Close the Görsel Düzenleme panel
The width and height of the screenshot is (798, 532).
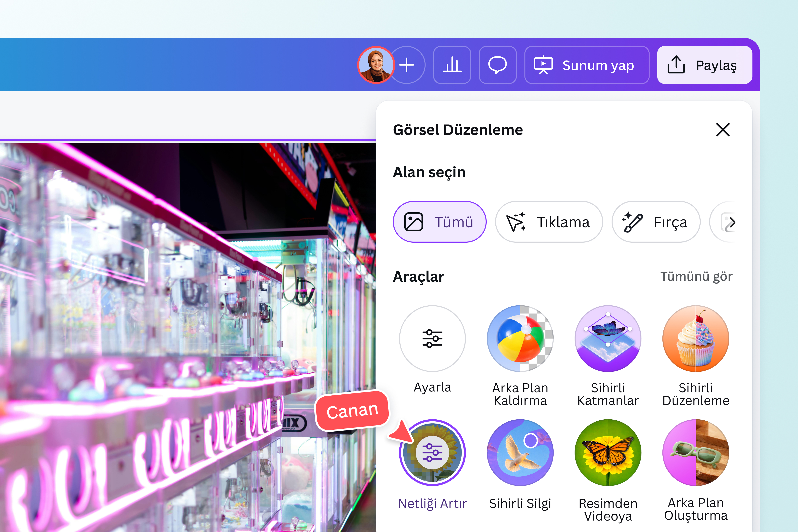tap(723, 130)
